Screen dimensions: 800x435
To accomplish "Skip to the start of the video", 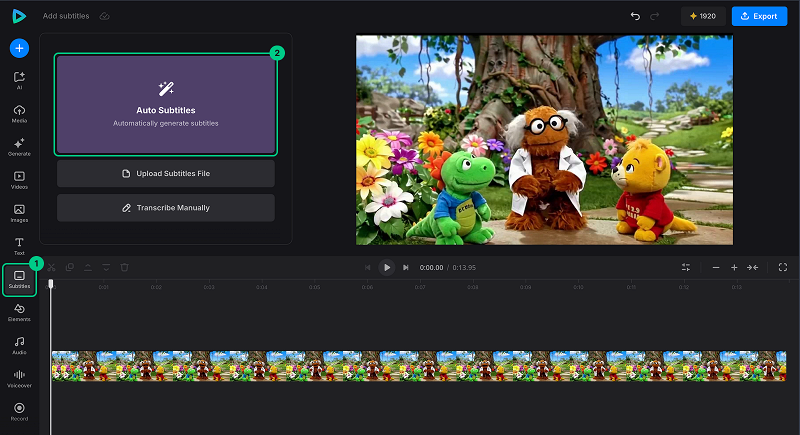I will [367, 267].
